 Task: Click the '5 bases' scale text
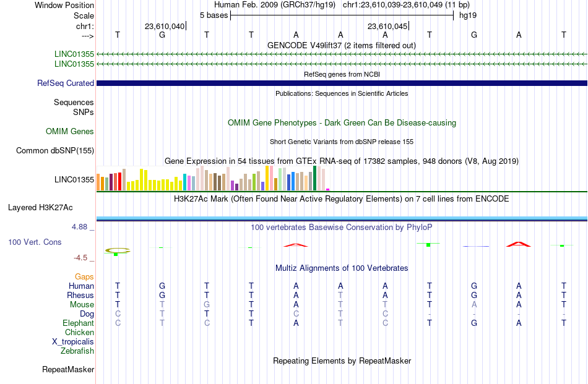tap(214, 15)
